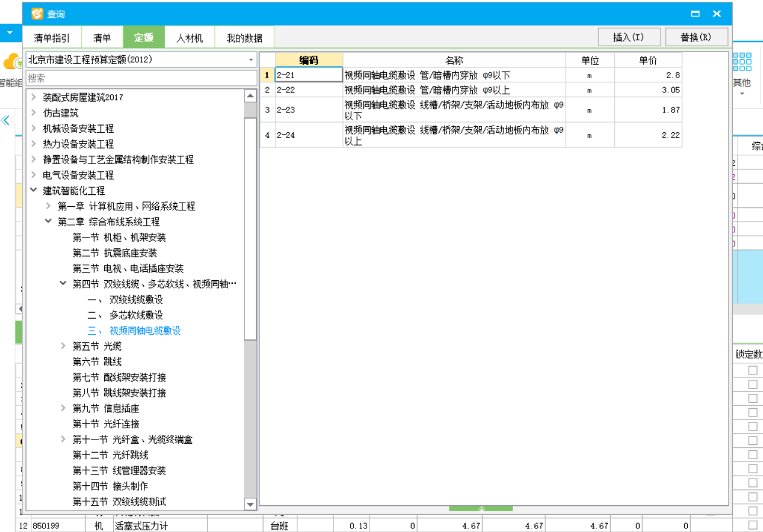Select quota code cell 2-22
This screenshot has width=763, height=532.
(x=309, y=90)
